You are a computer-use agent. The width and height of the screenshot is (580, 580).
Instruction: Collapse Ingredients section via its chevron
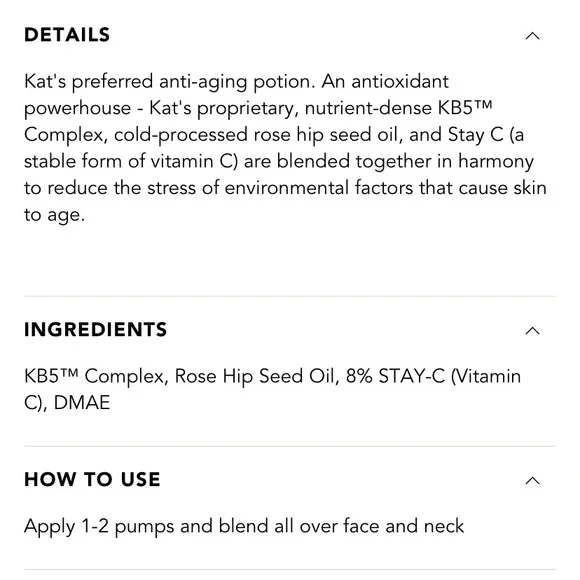pyautogui.click(x=532, y=331)
